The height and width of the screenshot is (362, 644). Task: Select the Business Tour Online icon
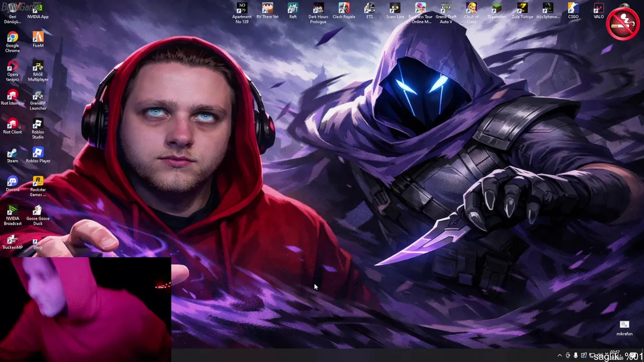point(421,13)
